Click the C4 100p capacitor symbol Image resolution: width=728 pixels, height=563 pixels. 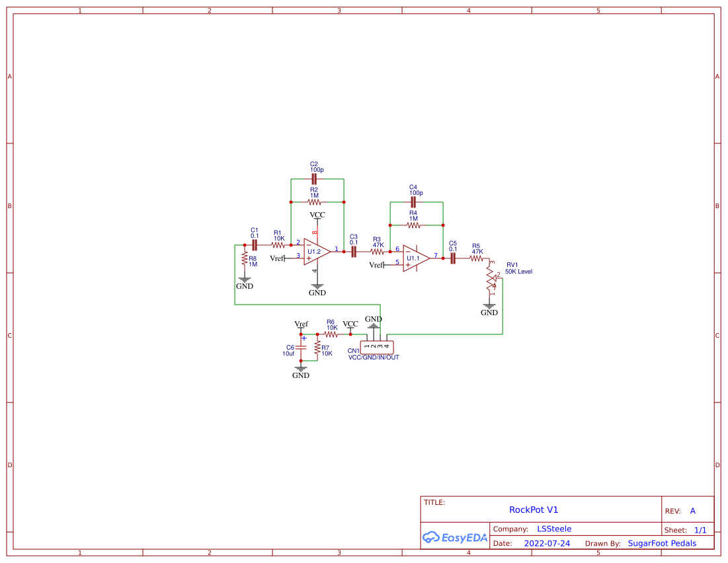[x=414, y=202]
